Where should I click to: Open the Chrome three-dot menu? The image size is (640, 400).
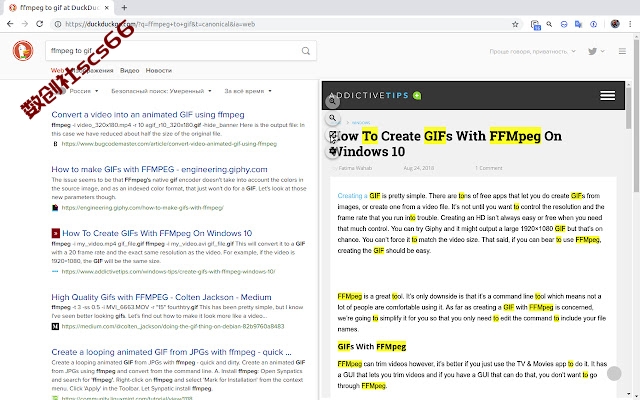[x=631, y=24]
